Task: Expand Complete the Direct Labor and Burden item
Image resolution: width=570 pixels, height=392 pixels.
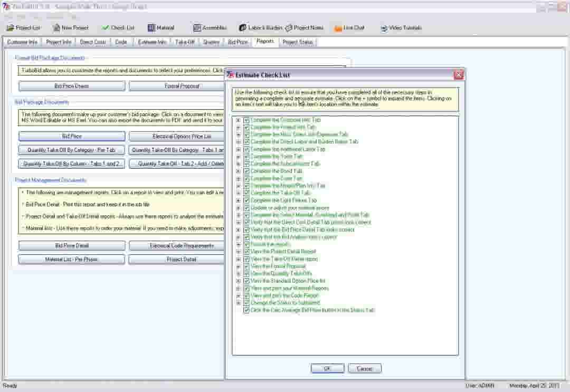Action: click(x=239, y=142)
